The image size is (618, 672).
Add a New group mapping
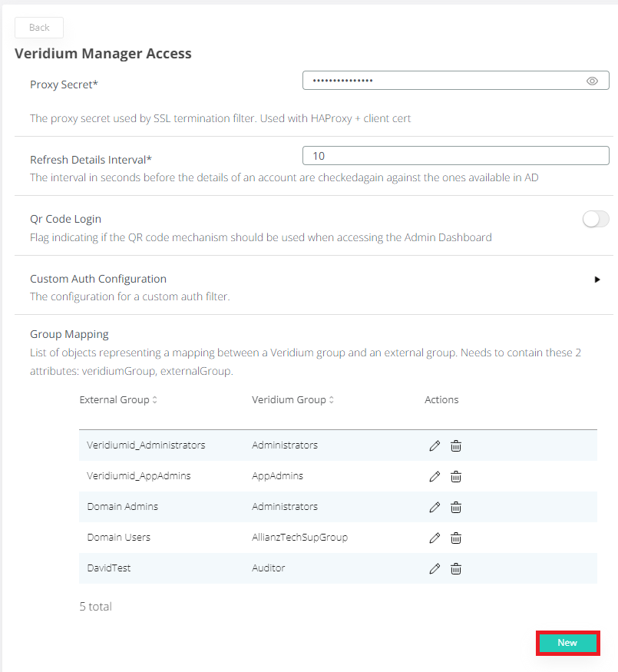point(567,643)
